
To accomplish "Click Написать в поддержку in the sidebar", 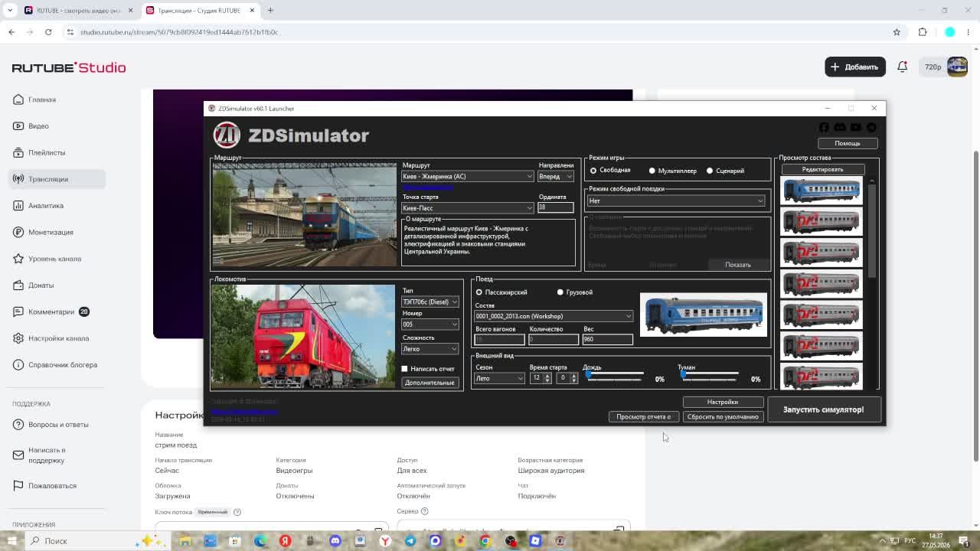I will pos(47,455).
